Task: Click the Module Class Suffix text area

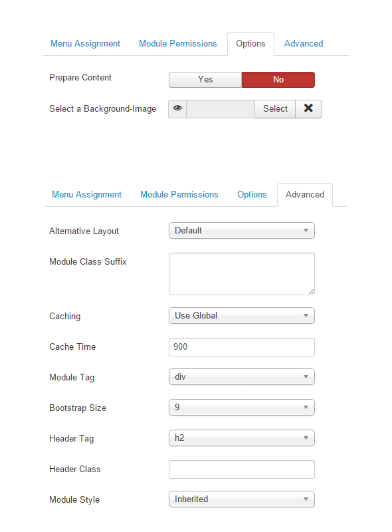Action: coord(242,274)
